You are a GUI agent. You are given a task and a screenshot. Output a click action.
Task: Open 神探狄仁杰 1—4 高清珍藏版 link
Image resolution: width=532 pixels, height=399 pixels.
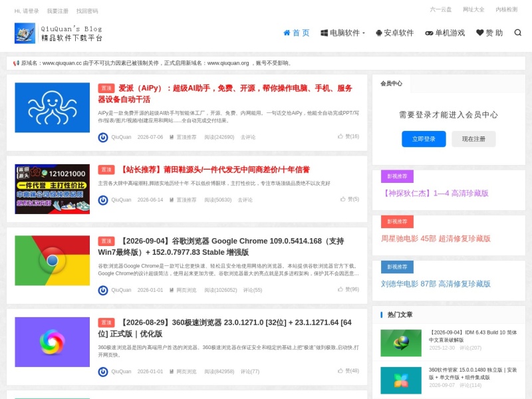435,194
